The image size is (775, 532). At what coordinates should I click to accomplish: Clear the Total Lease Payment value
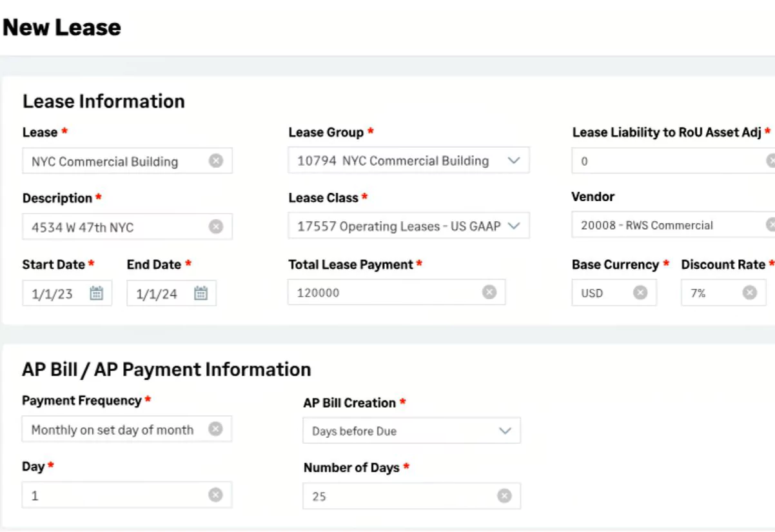coord(489,293)
